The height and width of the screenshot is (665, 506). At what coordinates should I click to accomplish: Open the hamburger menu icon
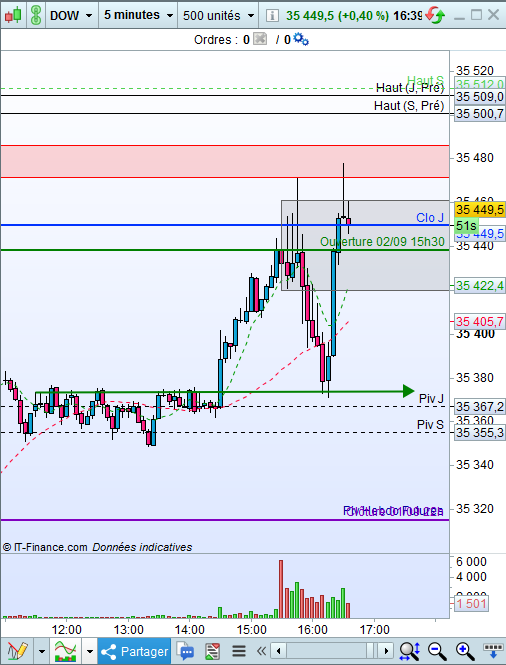point(239,651)
